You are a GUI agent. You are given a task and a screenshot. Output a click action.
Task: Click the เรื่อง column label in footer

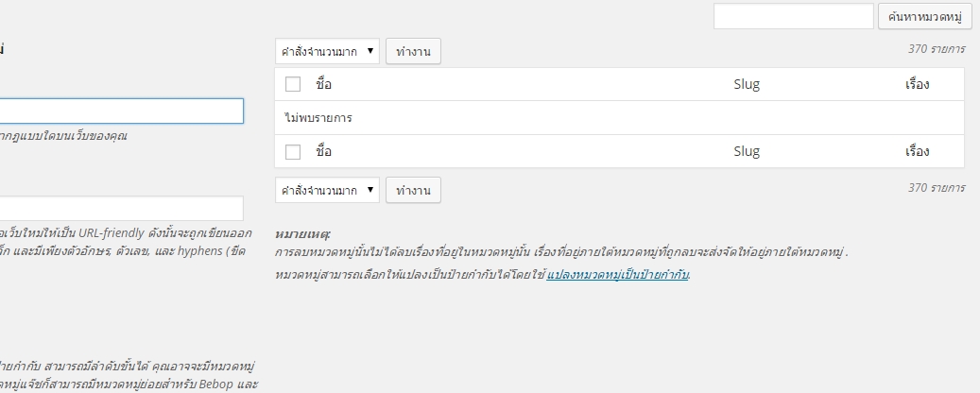point(918,151)
